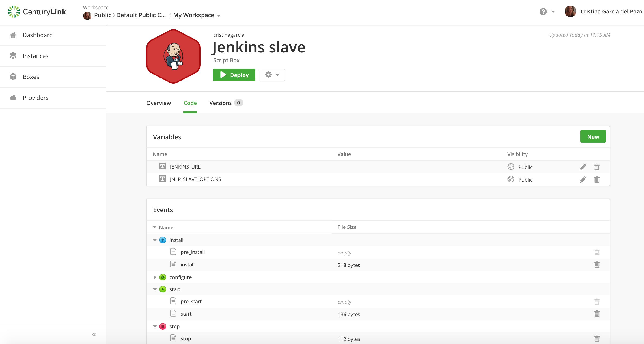Open the Instances layers icon
644x344 pixels.
click(13, 56)
